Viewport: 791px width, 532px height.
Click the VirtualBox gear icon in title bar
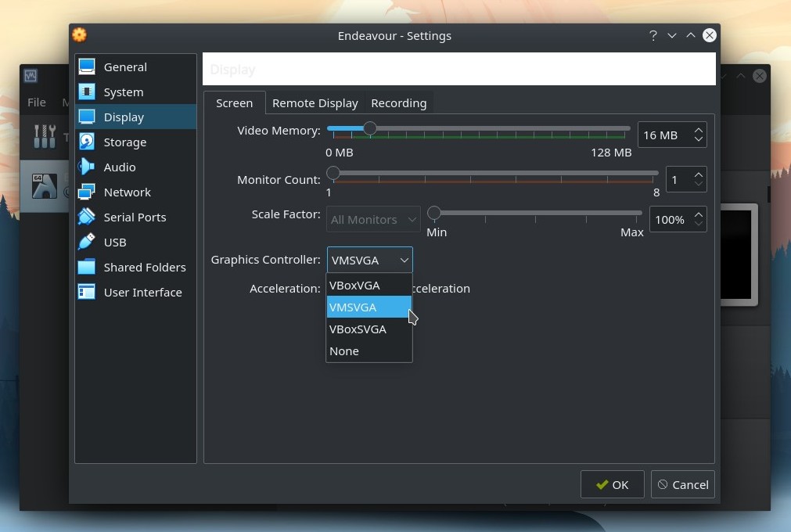coord(79,34)
